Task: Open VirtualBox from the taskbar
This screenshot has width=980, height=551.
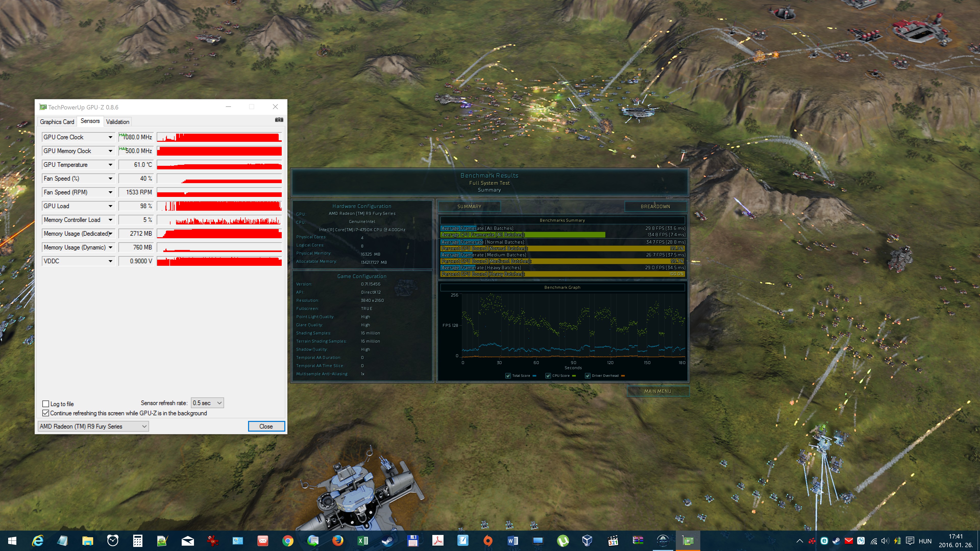Action: [x=587, y=540]
